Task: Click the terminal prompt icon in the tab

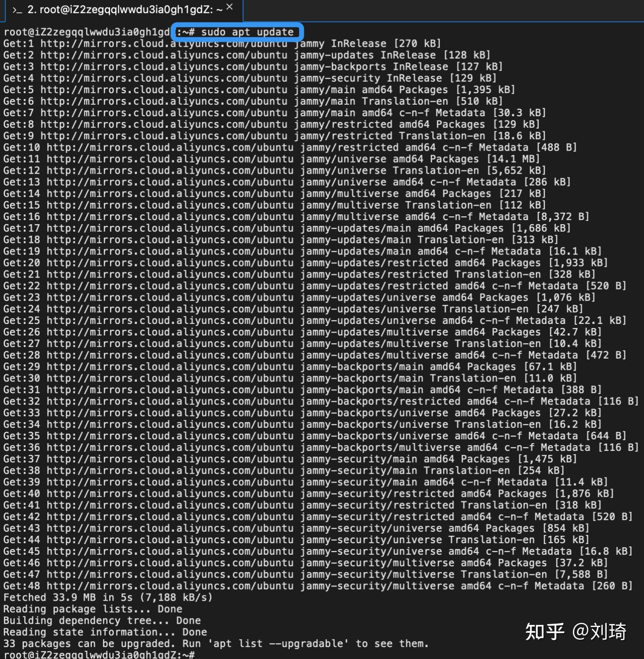Action: click(17, 10)
